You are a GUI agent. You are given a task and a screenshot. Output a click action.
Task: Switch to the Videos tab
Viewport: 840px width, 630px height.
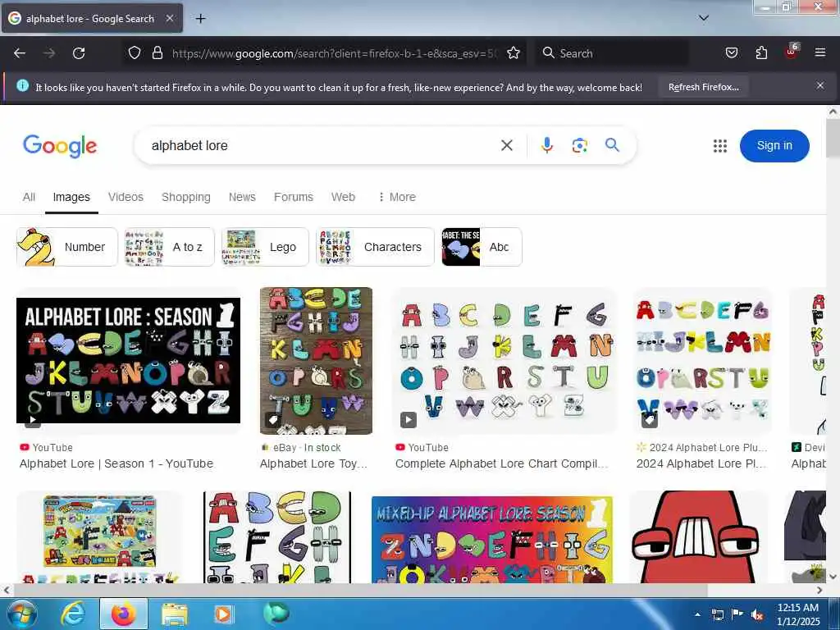[x=126, y=197]
